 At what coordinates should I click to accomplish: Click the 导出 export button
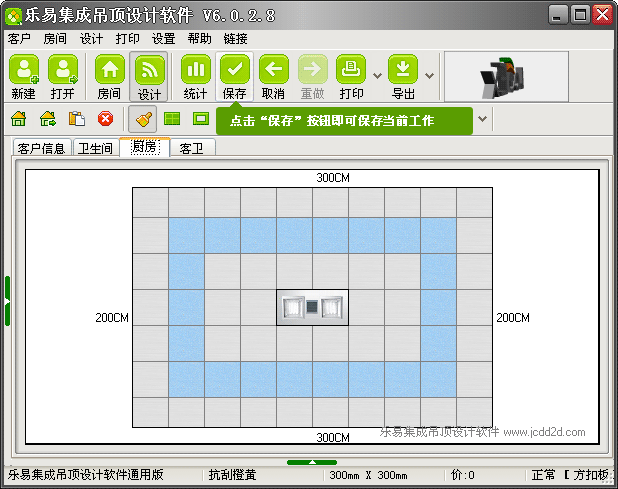coord(403,76)
